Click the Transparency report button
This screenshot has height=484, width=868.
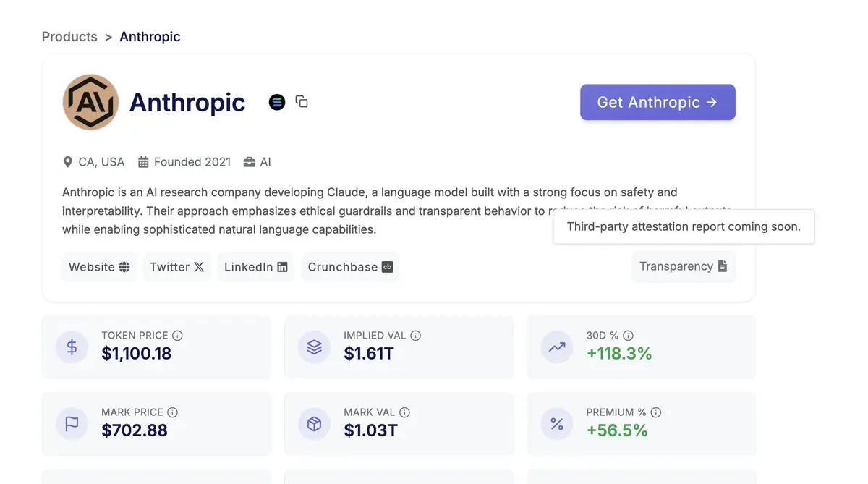point(683,266)
